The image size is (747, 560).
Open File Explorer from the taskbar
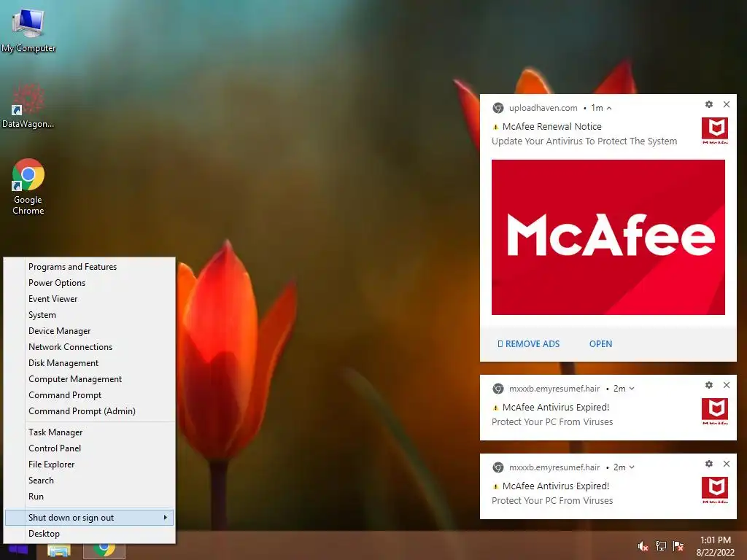[x=59, y=551]
